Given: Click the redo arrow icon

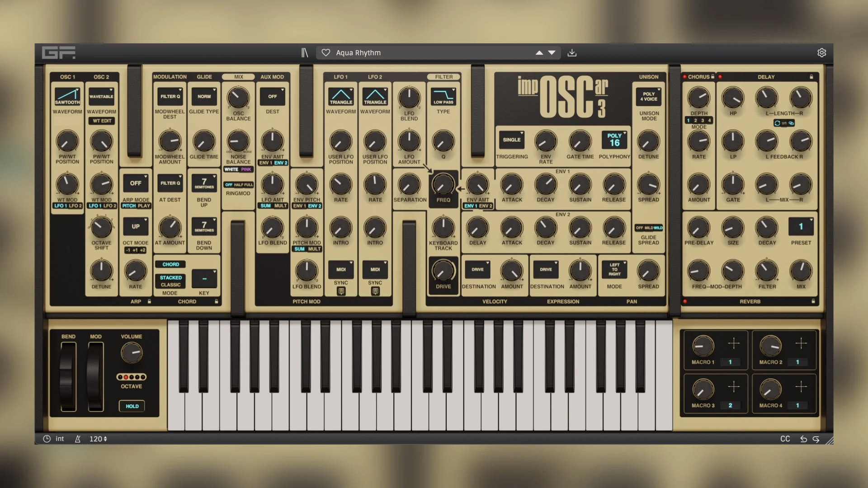Looking at the screenshot, I should point(816,439).
